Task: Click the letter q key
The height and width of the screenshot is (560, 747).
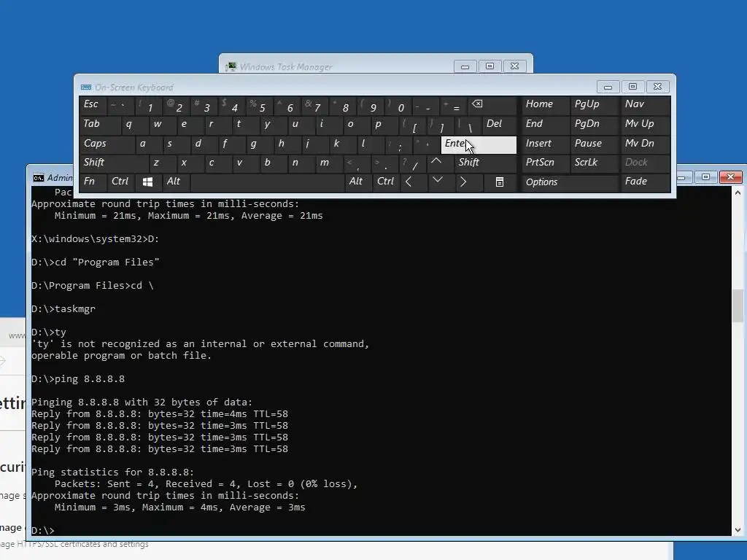Action: coord(134,124)
